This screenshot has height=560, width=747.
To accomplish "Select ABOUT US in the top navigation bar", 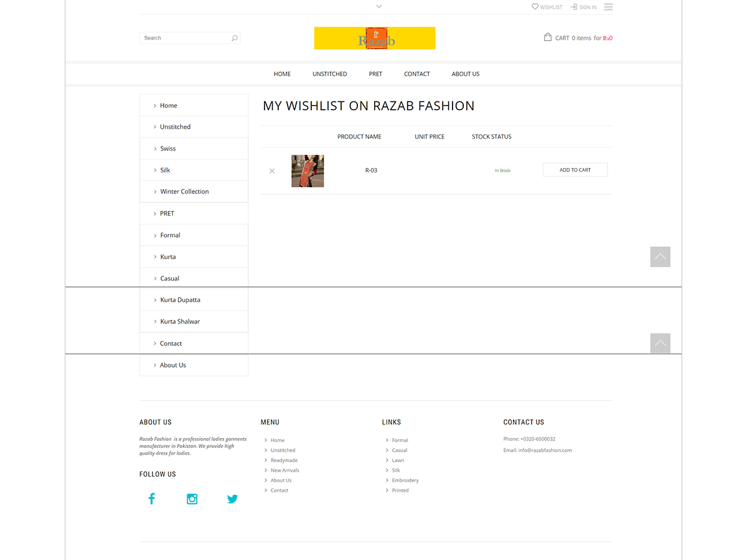I will [466, 74].
